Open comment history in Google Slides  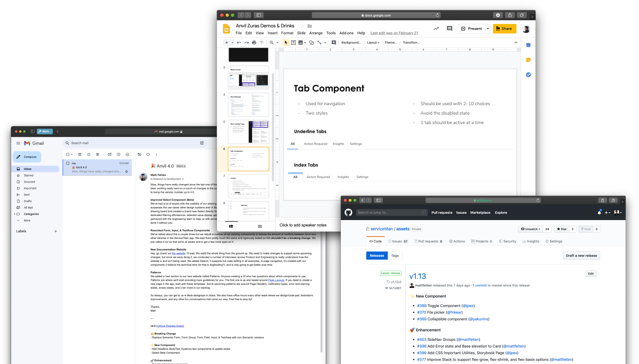pos(449,29)
